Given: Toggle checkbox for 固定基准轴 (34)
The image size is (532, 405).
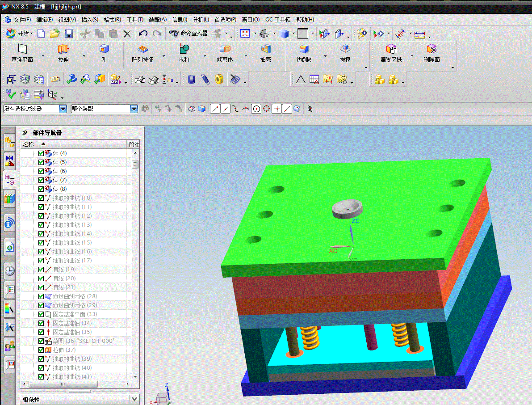Looking at the screenshot, I should [41, 323].
